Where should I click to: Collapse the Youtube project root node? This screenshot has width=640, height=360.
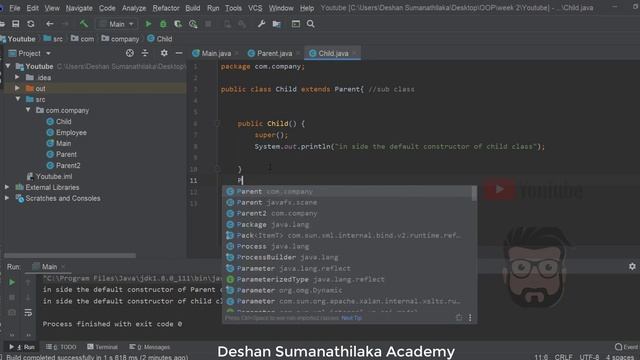click(x=8, y=66)
